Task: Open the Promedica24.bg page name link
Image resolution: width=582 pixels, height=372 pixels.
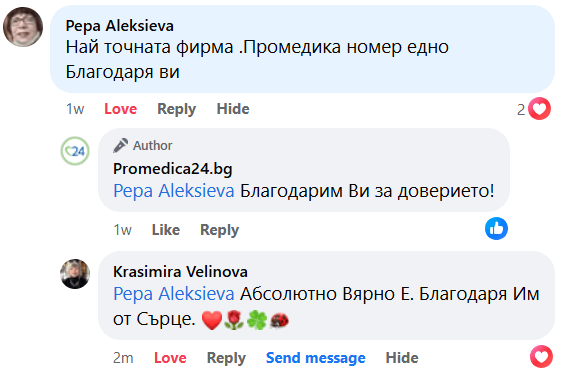Action: (x=173, y=169)
